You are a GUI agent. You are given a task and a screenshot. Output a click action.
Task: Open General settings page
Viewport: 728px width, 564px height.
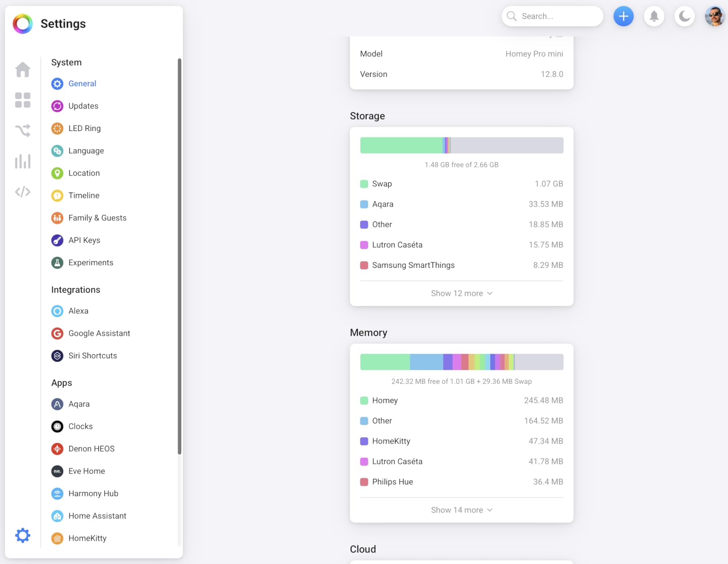click(82, 84)
